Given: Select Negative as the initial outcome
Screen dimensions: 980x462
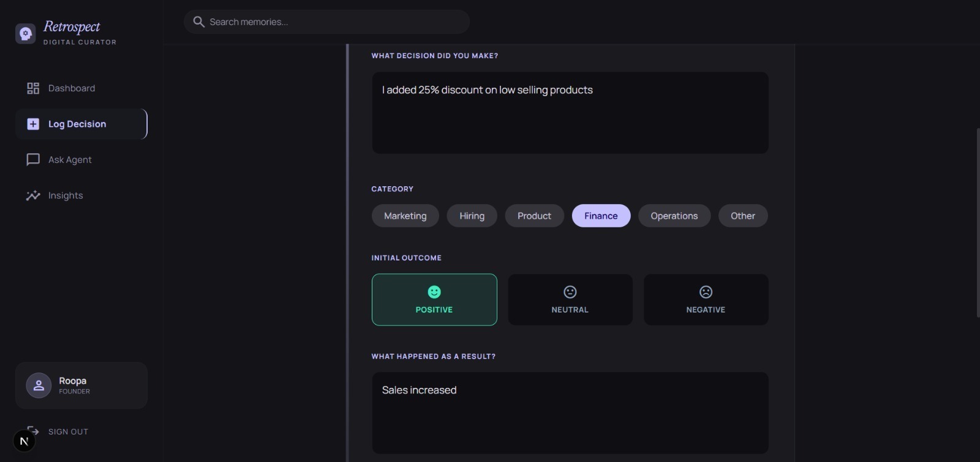Looking at the screenshot, I should 706,300.
